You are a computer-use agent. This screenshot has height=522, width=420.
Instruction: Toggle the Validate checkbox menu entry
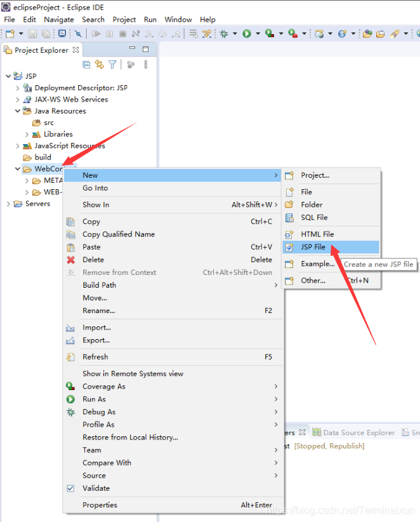pos(173,488)
